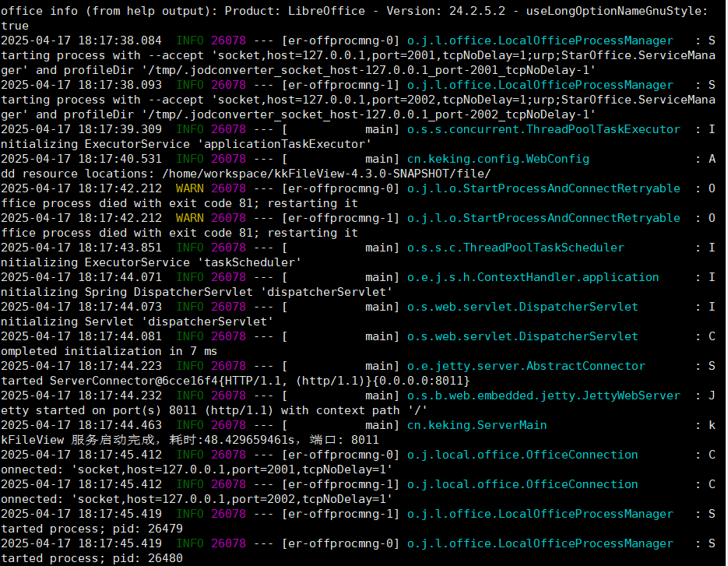Select class name o.e.j.s.h.ContextHandler.application
The image size is (728, 566).
click(x=533, y=277)
